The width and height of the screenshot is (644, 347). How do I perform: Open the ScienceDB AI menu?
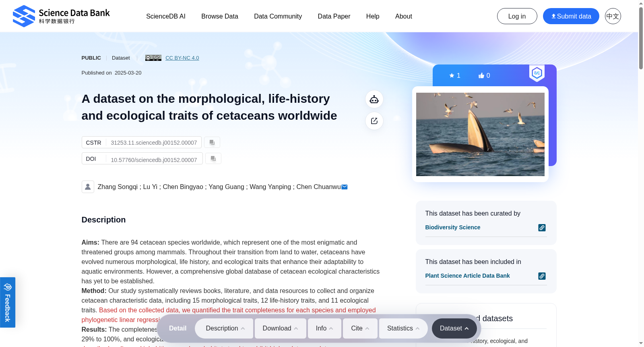[166, 16]
